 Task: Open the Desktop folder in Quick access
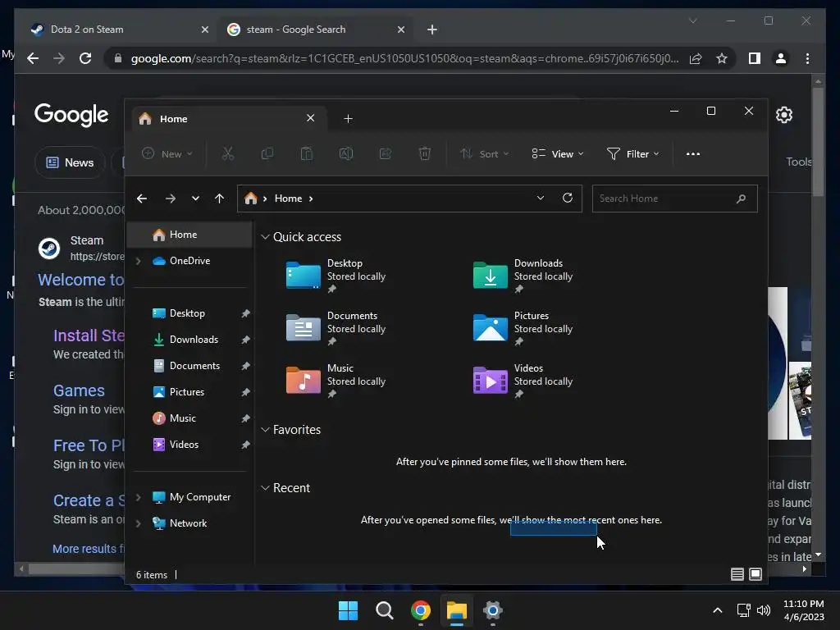336,276
